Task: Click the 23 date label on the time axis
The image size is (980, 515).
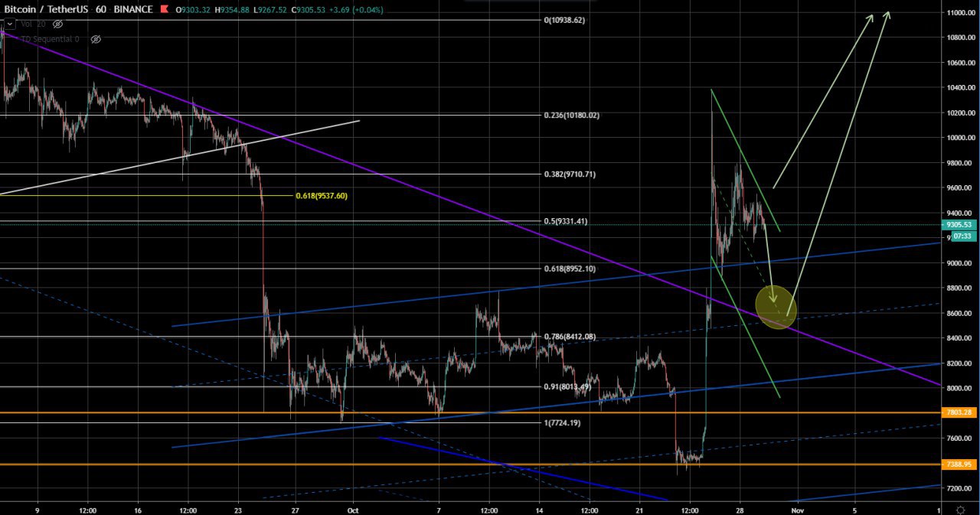Action: click(x=238, y=509)
